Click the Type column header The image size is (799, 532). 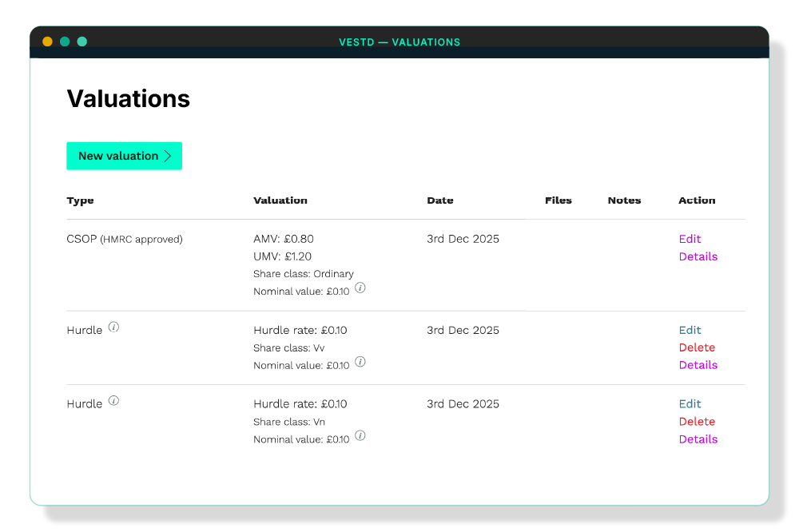(80, 200)
